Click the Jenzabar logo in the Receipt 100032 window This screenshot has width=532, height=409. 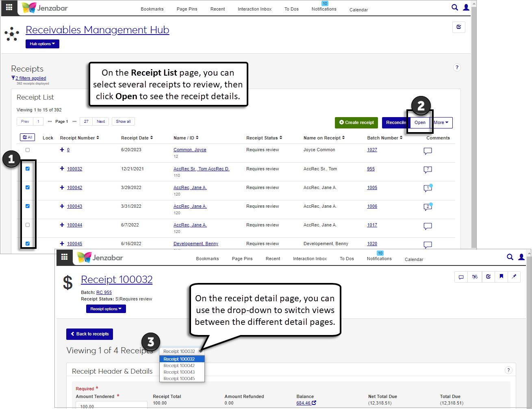100,257
